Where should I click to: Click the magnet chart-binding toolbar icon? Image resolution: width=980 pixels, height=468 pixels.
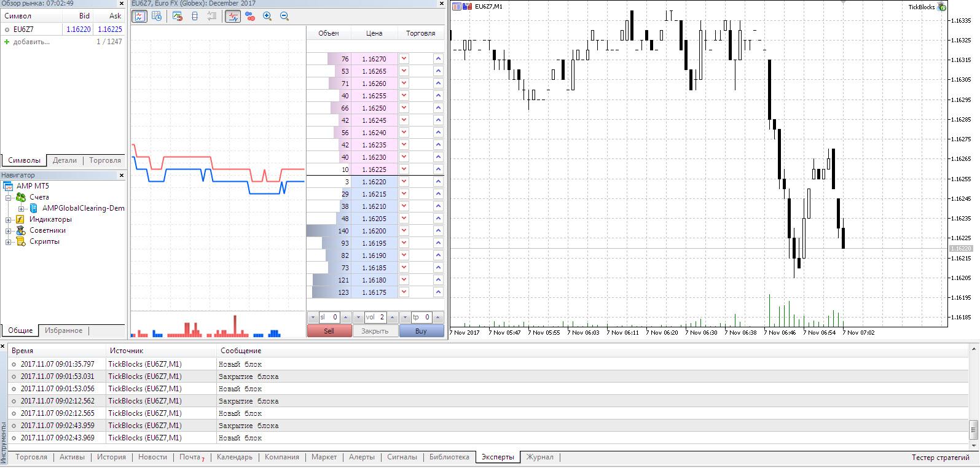(x=178, y=17)
